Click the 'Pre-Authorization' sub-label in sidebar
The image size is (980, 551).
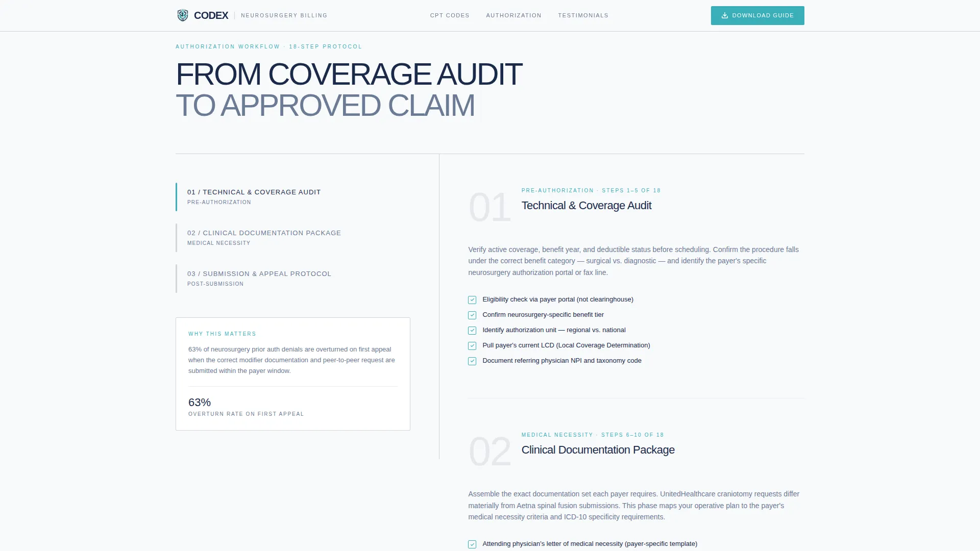click(219, 202)
